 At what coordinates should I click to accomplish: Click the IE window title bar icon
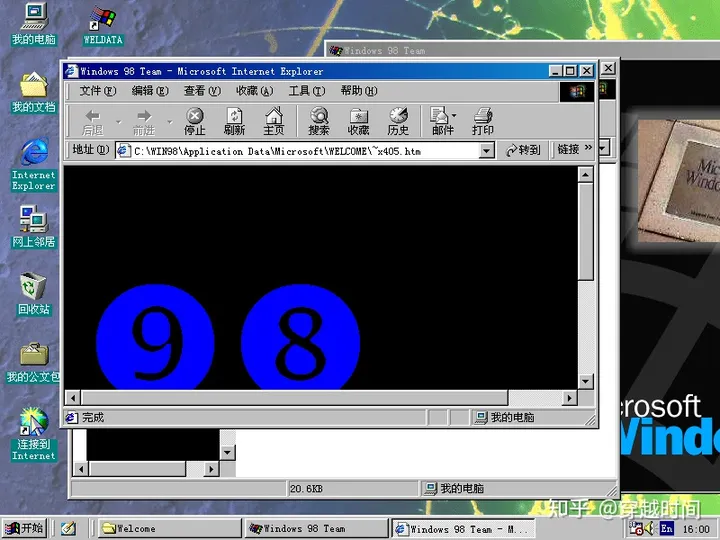click(71, 71)
